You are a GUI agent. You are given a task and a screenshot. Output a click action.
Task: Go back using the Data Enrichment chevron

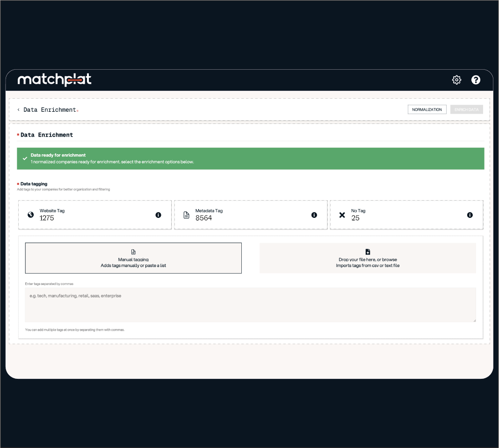pos(19,110)
